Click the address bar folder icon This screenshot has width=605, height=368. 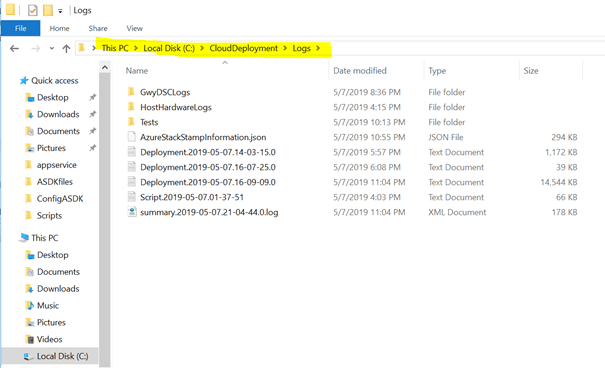pyautogui.click(x=81, y=48)
